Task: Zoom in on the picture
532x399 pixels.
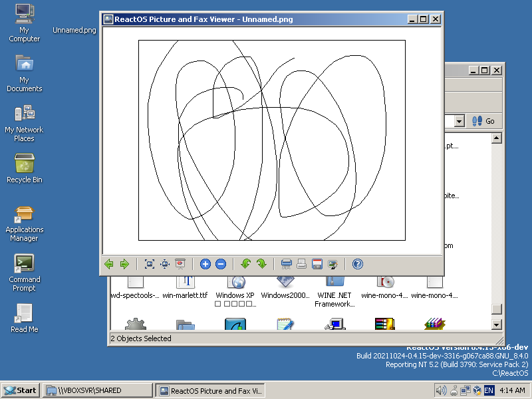Action: tap(205, 264)
